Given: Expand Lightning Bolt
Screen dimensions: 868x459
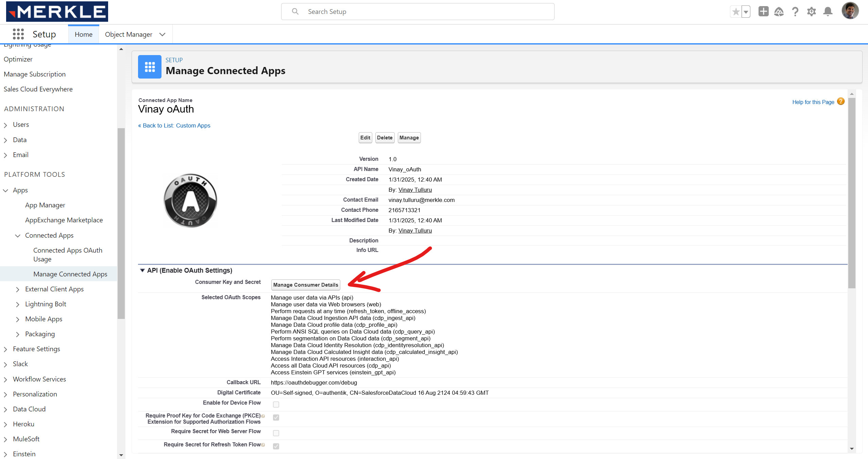Looking at the screenshot, I should (18, 304).
